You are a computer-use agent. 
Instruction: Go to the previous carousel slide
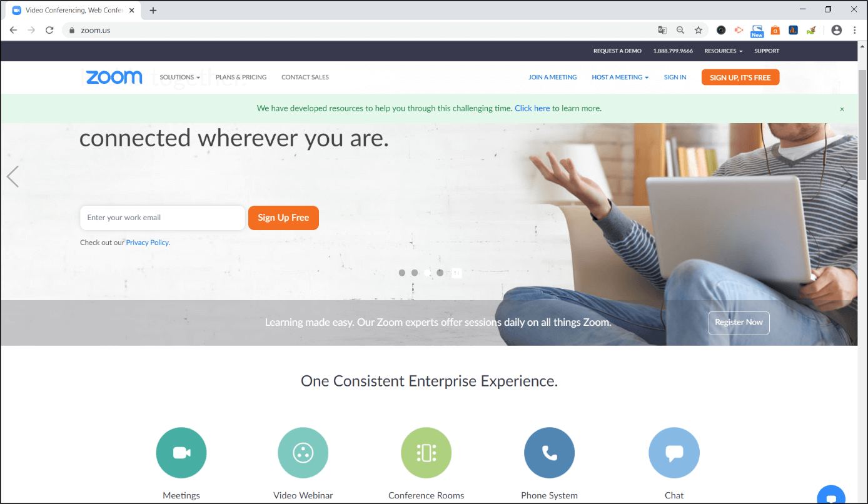[13, 177]
